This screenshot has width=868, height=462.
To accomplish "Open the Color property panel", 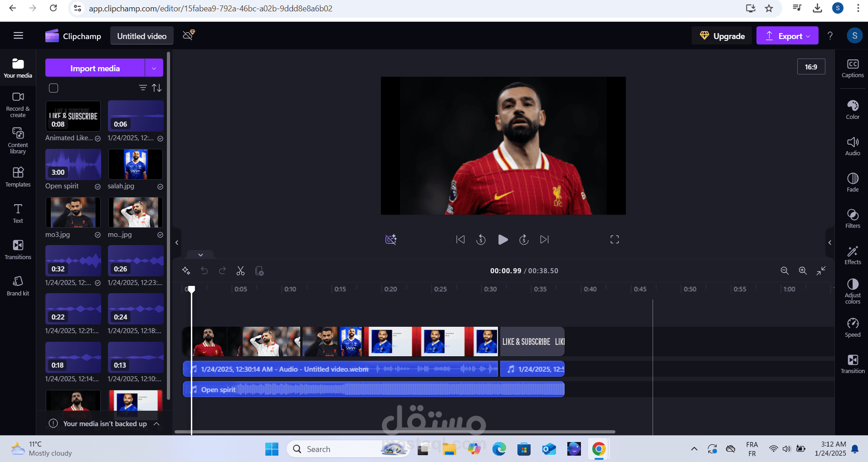I will pyautogui.click(x=853, y=109).
